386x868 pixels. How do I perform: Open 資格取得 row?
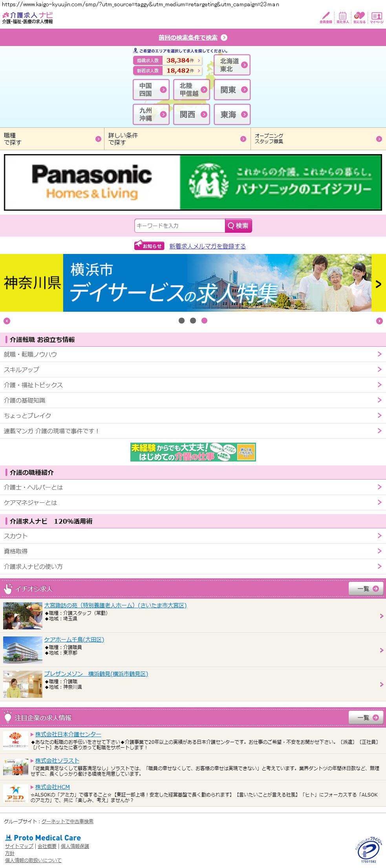pyautogui.click(x=193, y=551)
